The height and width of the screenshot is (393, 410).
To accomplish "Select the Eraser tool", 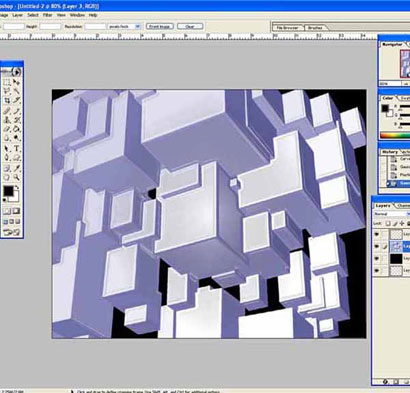I will (x=7, y=129).
